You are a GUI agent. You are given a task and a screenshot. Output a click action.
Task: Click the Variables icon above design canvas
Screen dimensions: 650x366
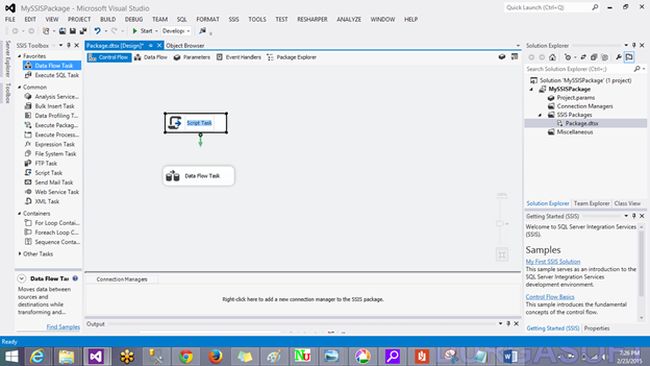click(502, 57)
